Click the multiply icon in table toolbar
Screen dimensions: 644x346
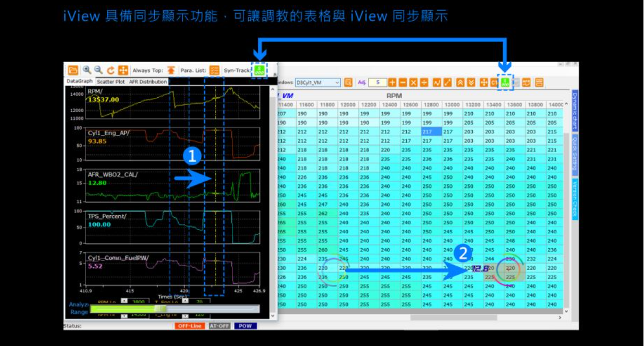point(414,82)
